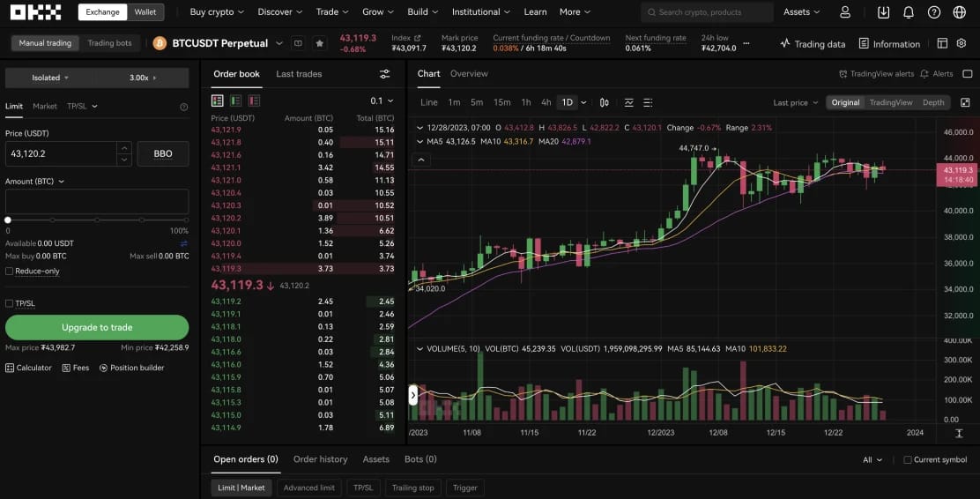This screenshot has height=499, width=980.
Task: Enable the TP/SL checkbox
Action: [x=10, y=303]
